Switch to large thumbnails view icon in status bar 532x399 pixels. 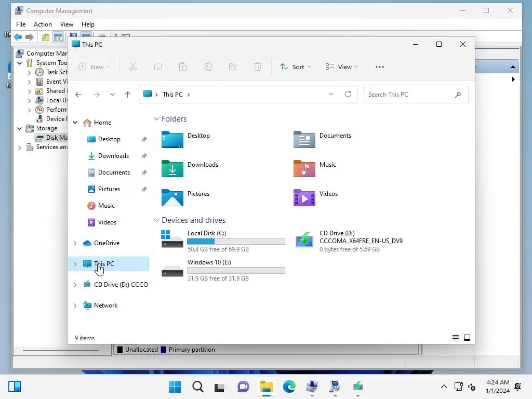467,338
